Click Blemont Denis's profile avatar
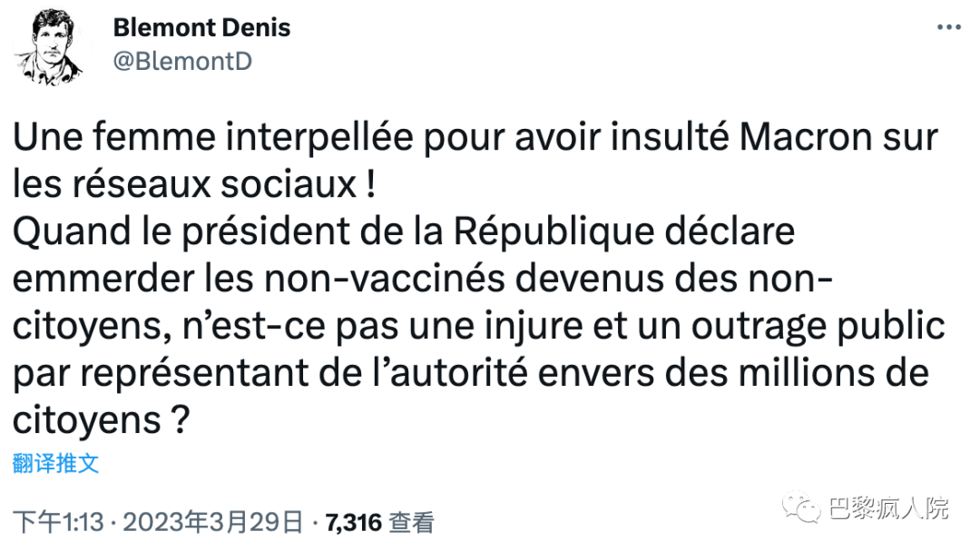980x551 pixels. pos(48,45)
